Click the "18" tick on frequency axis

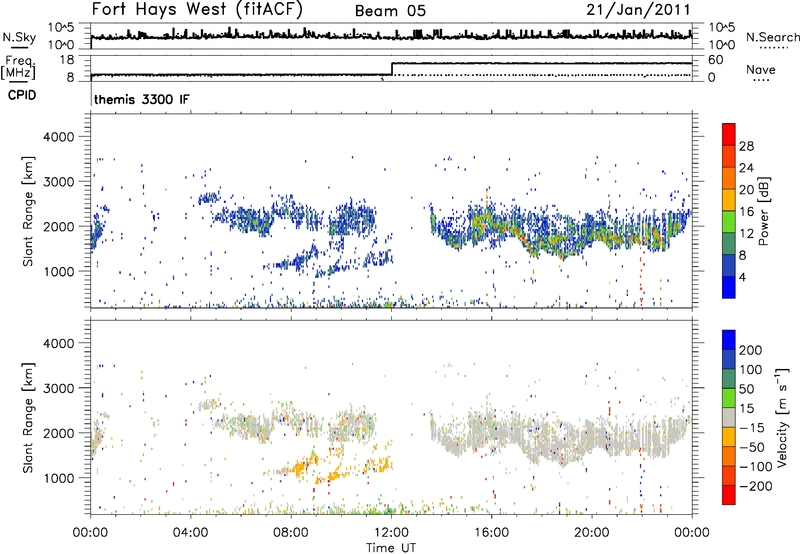(x=67, y=60)
